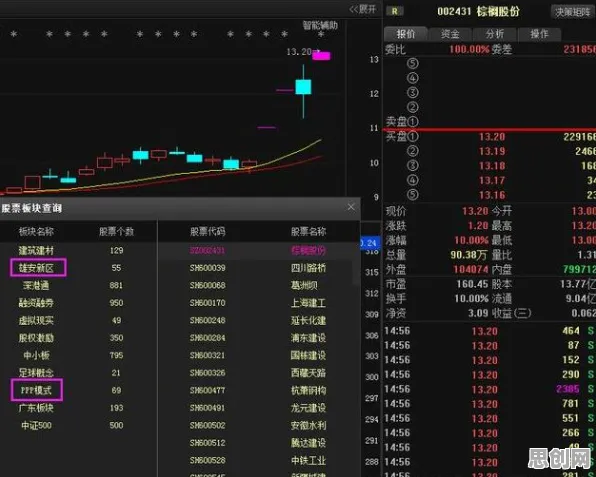
Task: Select the PPP模式 sector row
Action: tap(78, 390)
